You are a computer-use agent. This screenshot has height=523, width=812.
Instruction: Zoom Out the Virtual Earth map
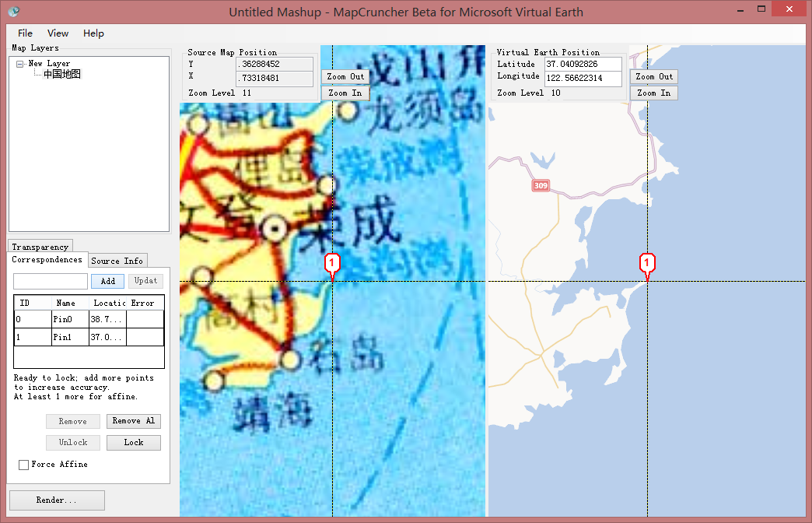point(654,77)
